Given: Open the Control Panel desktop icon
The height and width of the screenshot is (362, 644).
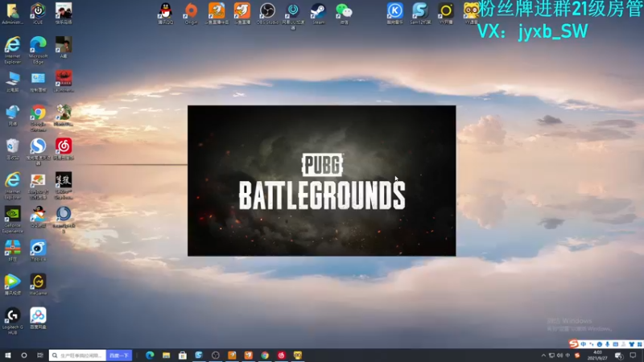Looking at the screenshot, I should 38,81.
